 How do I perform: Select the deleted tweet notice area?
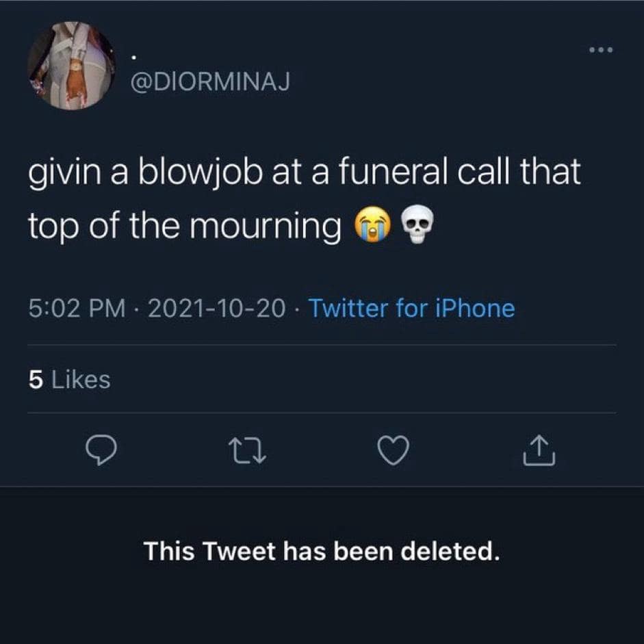pyautogui.click(x=322, y=552)
